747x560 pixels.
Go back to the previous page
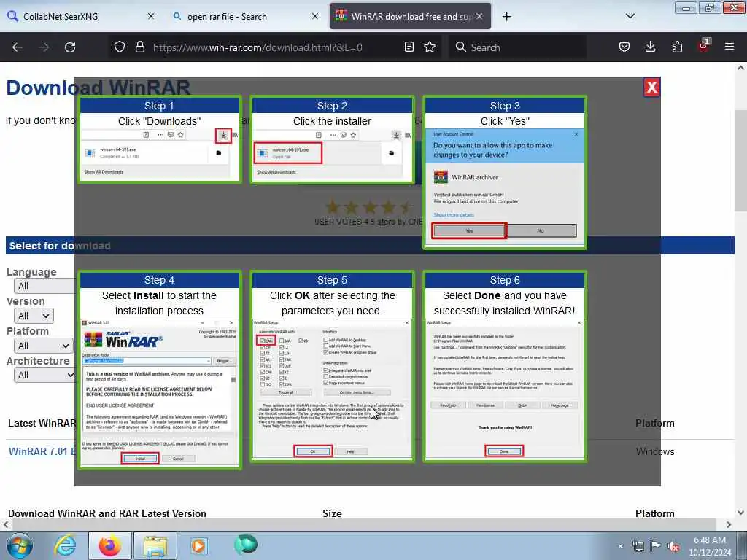(18, 47)
